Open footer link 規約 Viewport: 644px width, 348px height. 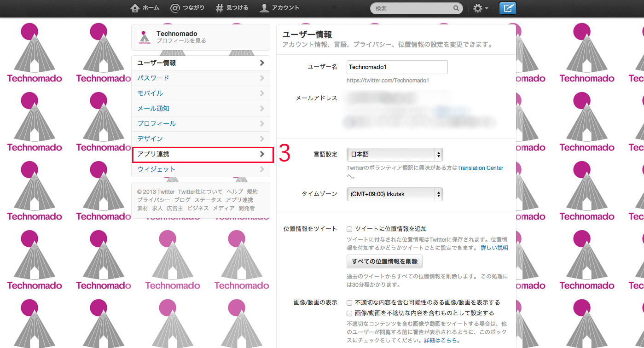252,192
